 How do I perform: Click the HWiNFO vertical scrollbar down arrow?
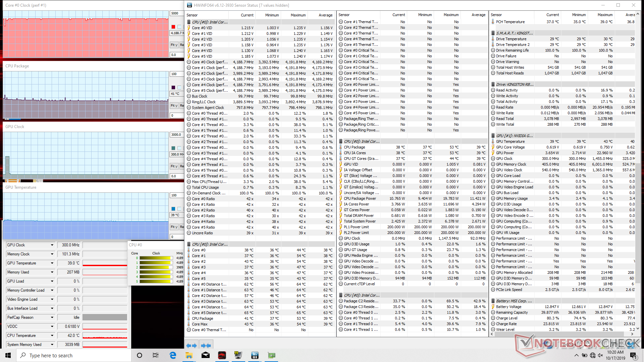click(638, 329)
